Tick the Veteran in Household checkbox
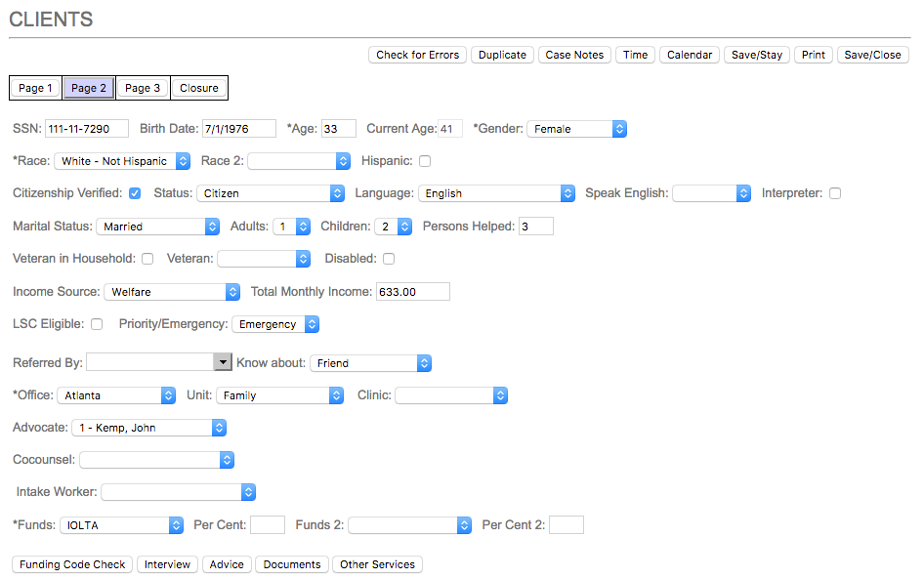 coord(147,259)
